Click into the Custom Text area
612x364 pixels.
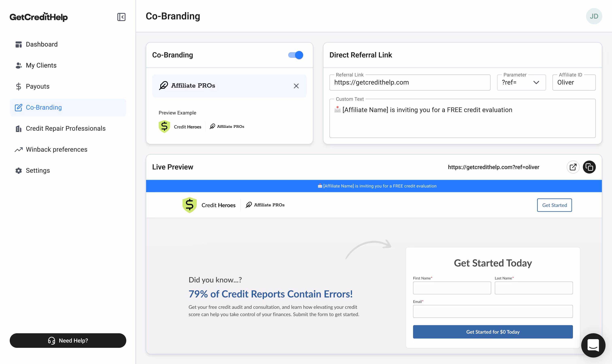(462, 118)
